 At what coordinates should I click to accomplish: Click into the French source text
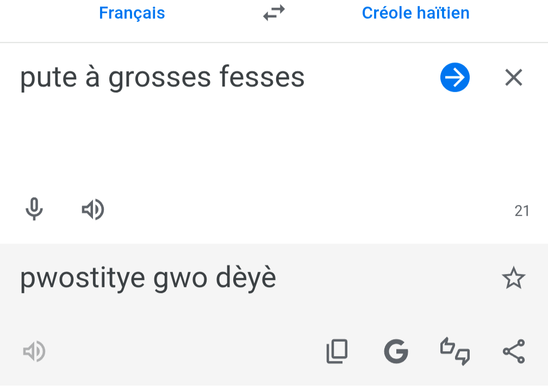(162, 78)
